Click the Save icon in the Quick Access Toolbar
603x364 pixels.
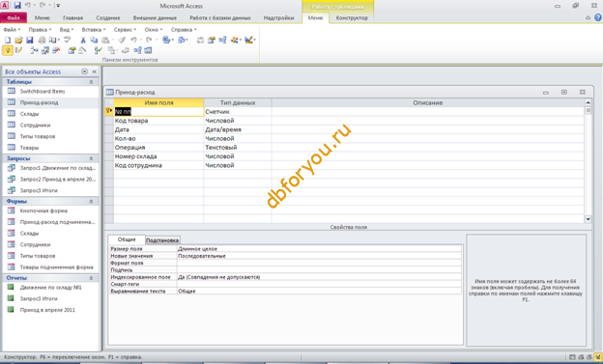tap(17, 6)
